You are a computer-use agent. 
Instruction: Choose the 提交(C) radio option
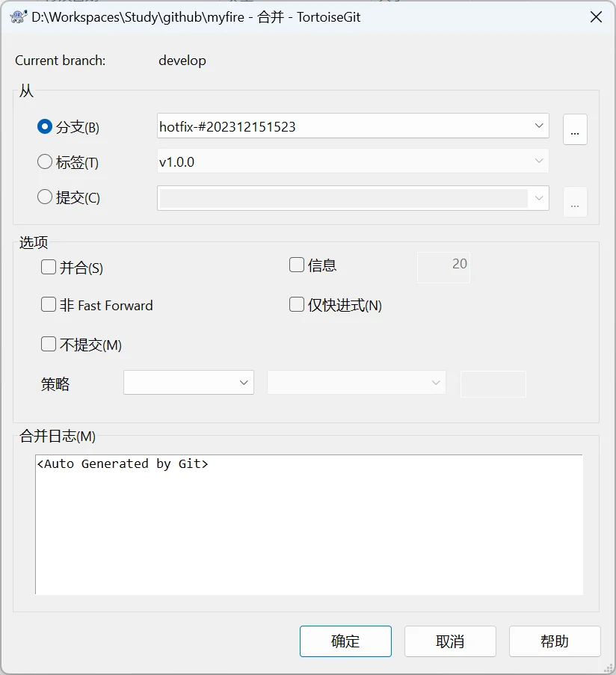pos(45,197)
